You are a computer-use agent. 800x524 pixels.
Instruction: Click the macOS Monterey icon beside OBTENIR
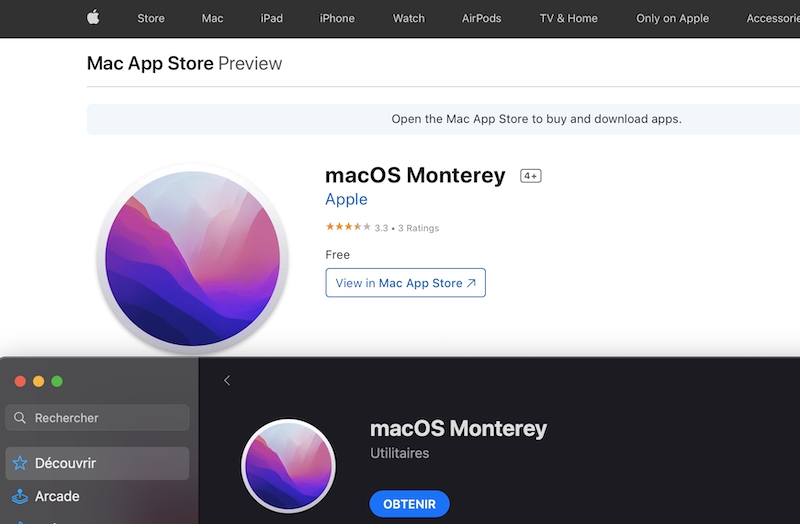[x=288, y=466]
